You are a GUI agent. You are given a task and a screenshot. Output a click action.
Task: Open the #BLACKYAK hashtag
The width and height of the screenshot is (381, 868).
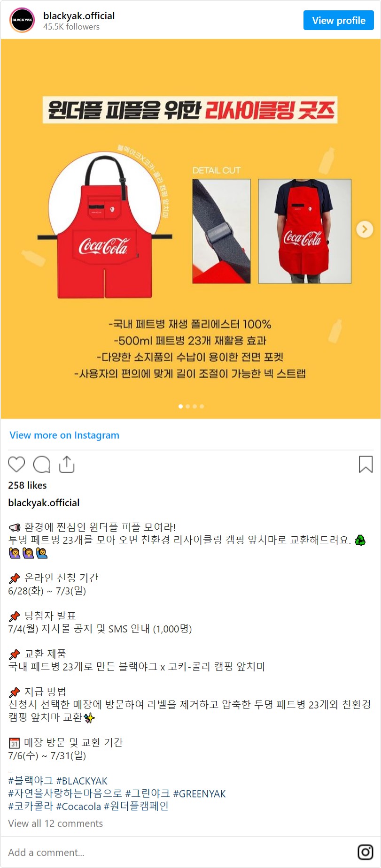(82, 781)
